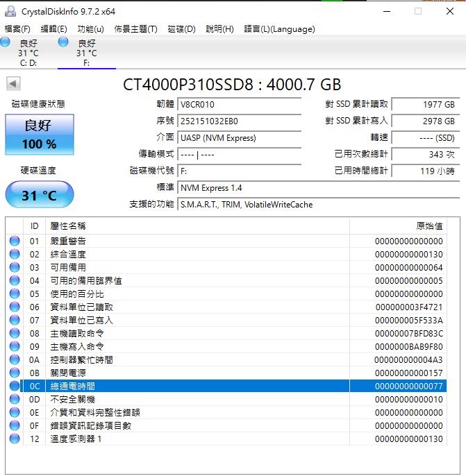Switch to the F: disk tab
Screen dimensions: 466x476
(86, 53)
